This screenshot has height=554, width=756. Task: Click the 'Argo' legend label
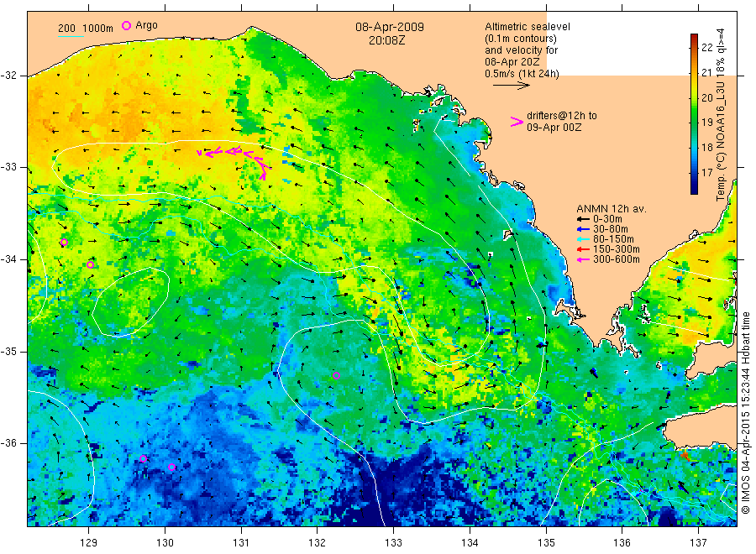tap(146, 25)
